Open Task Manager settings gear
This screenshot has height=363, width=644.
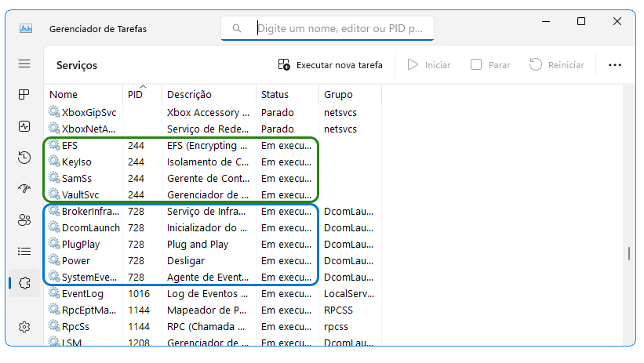[24, 327]
